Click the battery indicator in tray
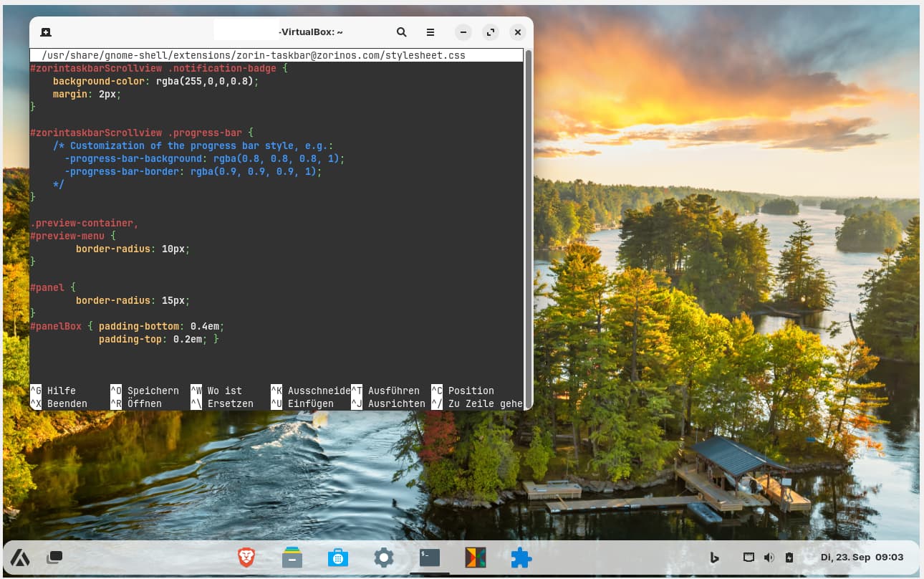Viewport: 924px width, 579px height. (x=789, y=557)
